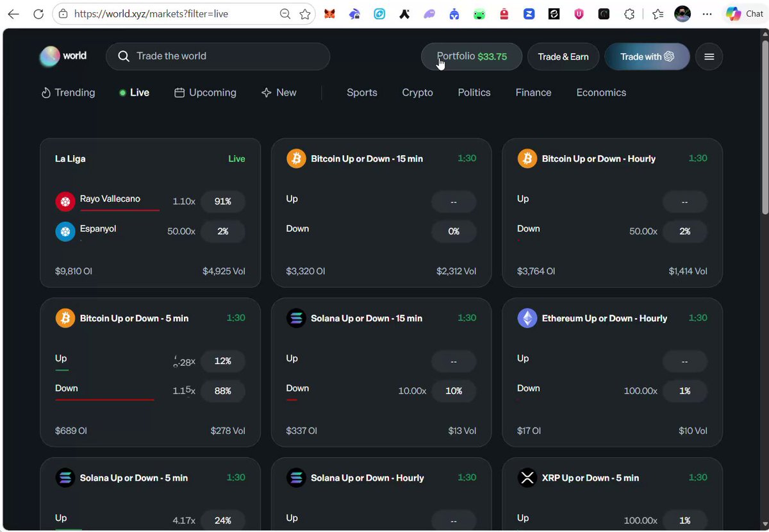The width and height of the screenshot is (769, 532).
Task: Click the Rayo Vallecano team badge
Action: [x=65, y=201]
